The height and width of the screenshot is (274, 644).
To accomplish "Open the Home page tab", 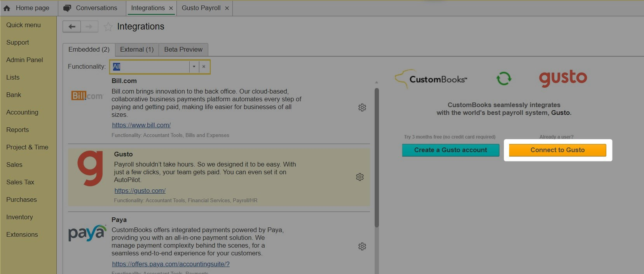I will pos(29,8).
